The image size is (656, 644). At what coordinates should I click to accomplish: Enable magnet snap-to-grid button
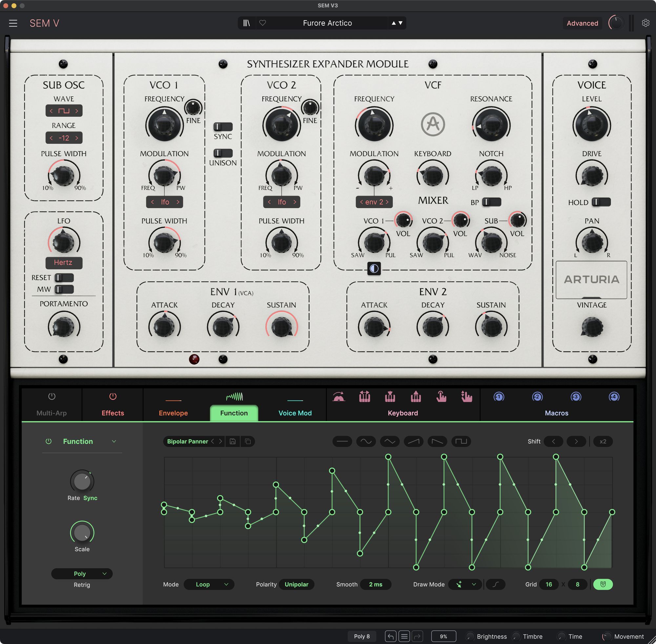click(x=603, y=584)
